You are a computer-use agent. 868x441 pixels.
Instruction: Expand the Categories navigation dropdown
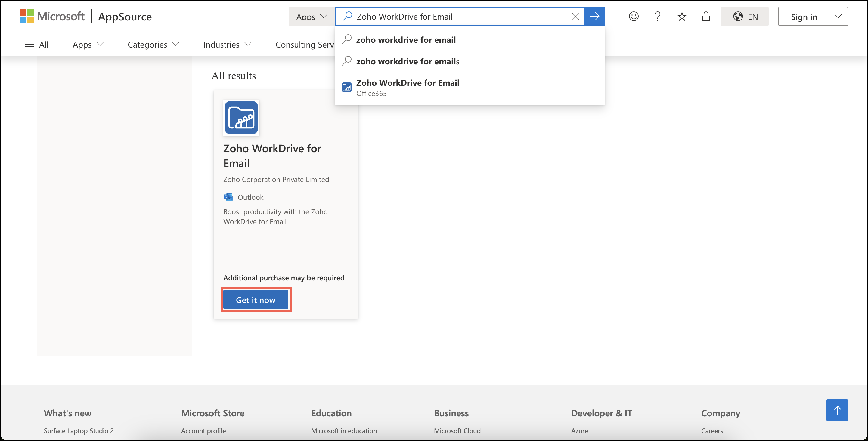pyautogui.click(x=153, y=45)
